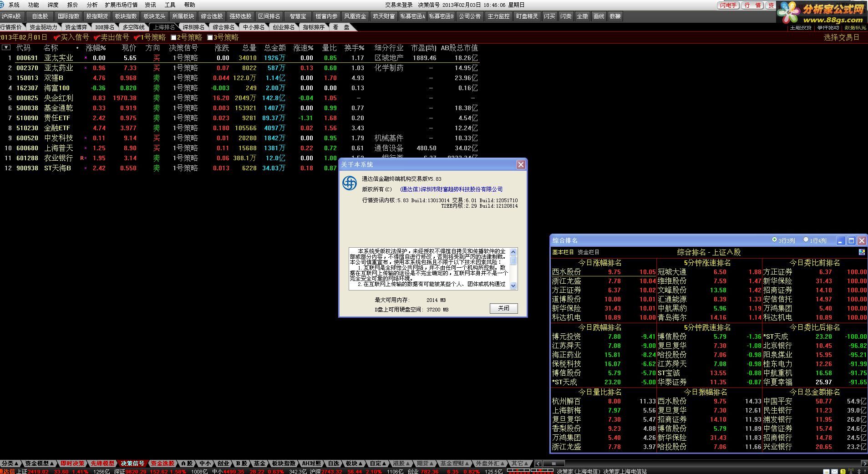Switch to the 即时决策 bottom tab
Image resolution: width=868 pixels, height=474 pixels.
pos(72,464)
